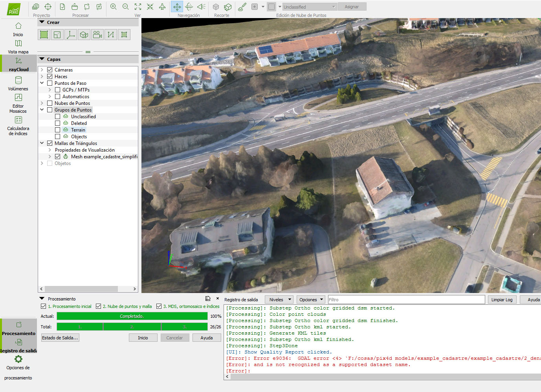
Task: Open the Unclassified point group dropdown
Action: (310, 7)
